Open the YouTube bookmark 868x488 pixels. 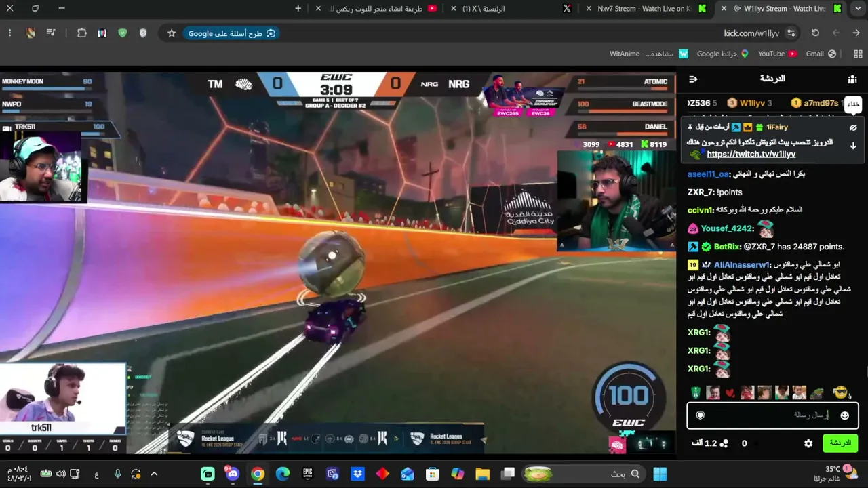coord(778,54)
